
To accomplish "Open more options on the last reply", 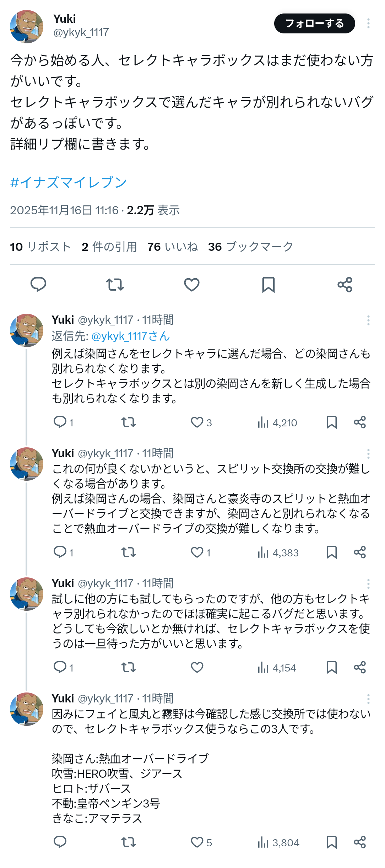I will point(368,699).
